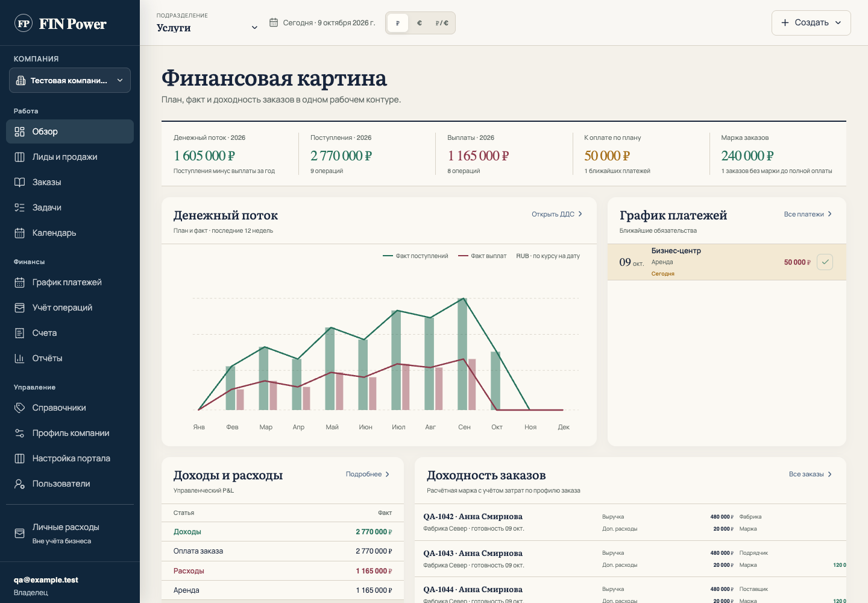The width and height of the screenshot is (868, 603).
Task: Click the Аренда expense row
Action: 283,590
